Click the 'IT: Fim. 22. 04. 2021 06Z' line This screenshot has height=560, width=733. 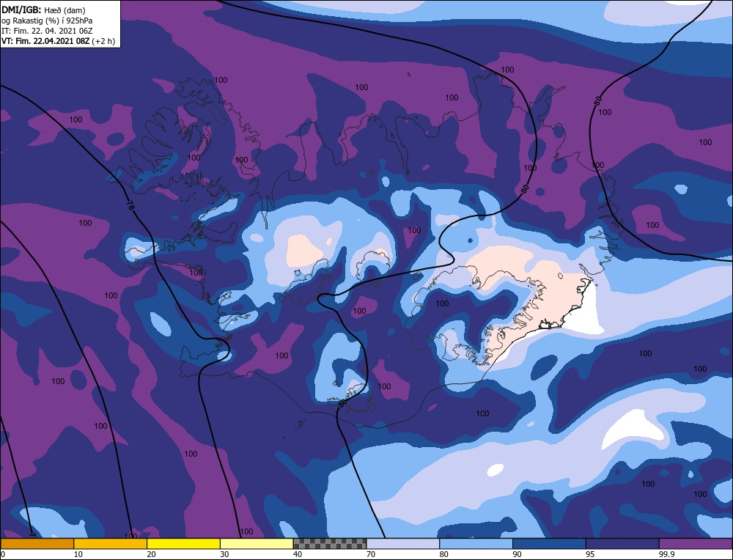pos(47,31)
